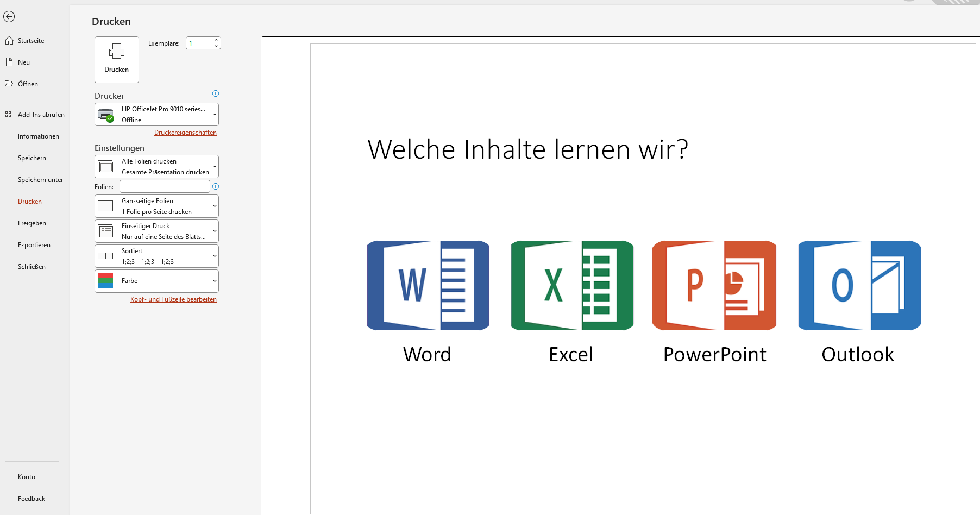Open the printer selection dropdown
This screenshot has height=515, width=980.
tap(213, 114)
